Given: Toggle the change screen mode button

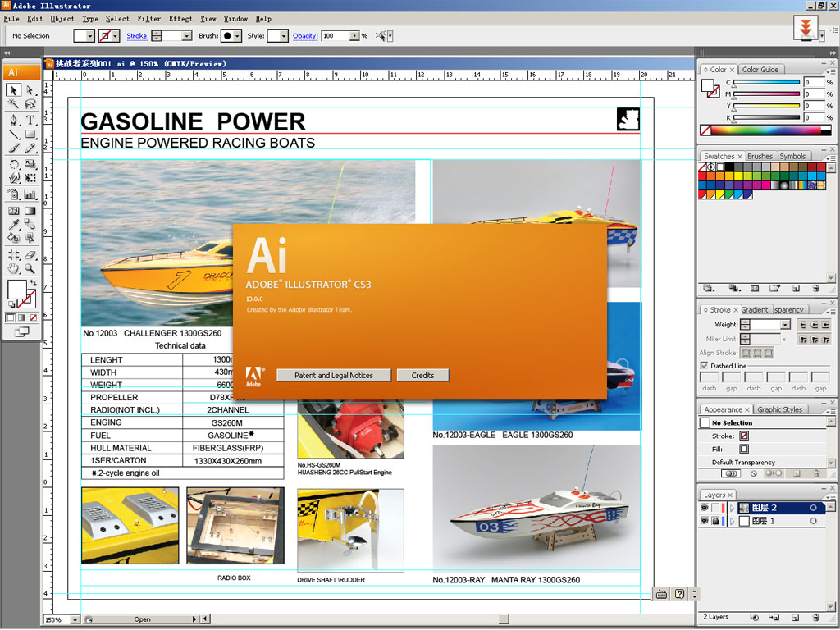Looking at the screenshot, I should [21, 331].
